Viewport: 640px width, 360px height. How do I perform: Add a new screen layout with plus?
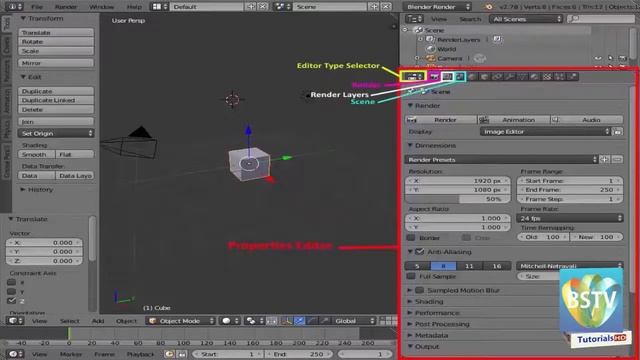coord(251,7)
